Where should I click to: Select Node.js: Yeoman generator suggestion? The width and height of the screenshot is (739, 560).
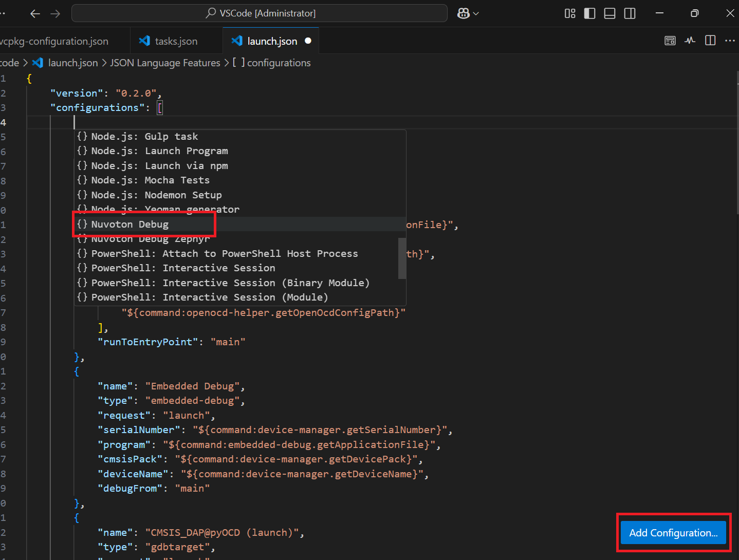click(x=240, y=209)
